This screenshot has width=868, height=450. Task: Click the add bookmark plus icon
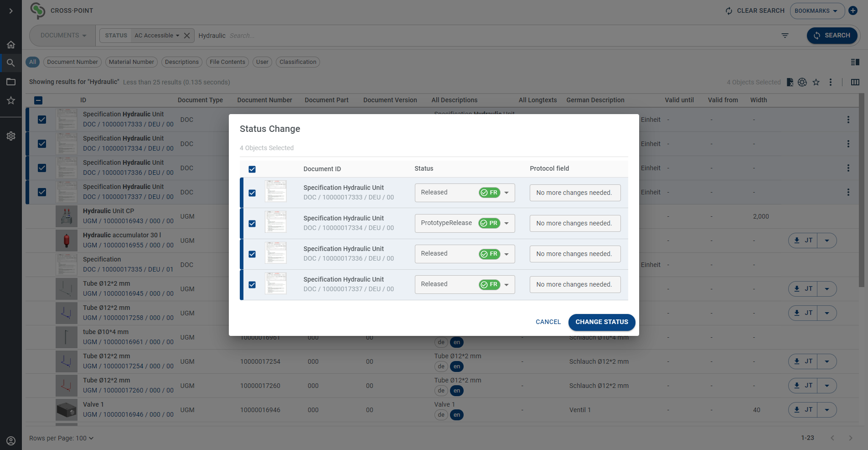click(x=853, y=10)
